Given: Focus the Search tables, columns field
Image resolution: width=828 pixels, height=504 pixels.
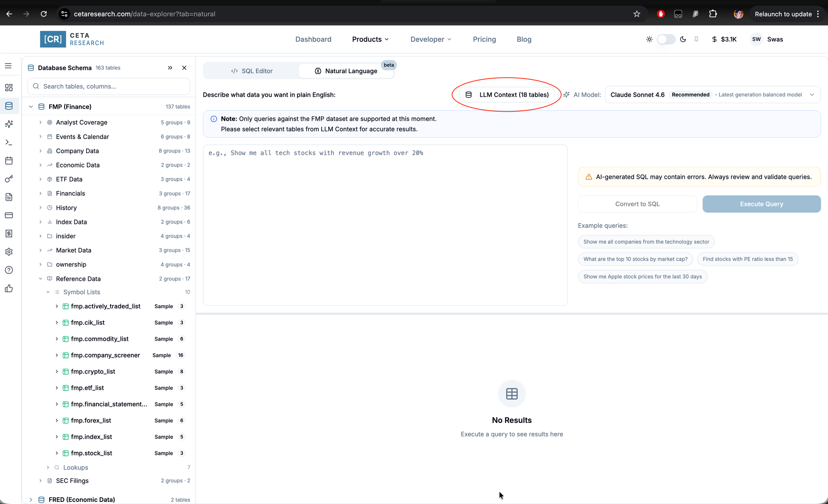Looking at the screenshot, I should (109, 86).
